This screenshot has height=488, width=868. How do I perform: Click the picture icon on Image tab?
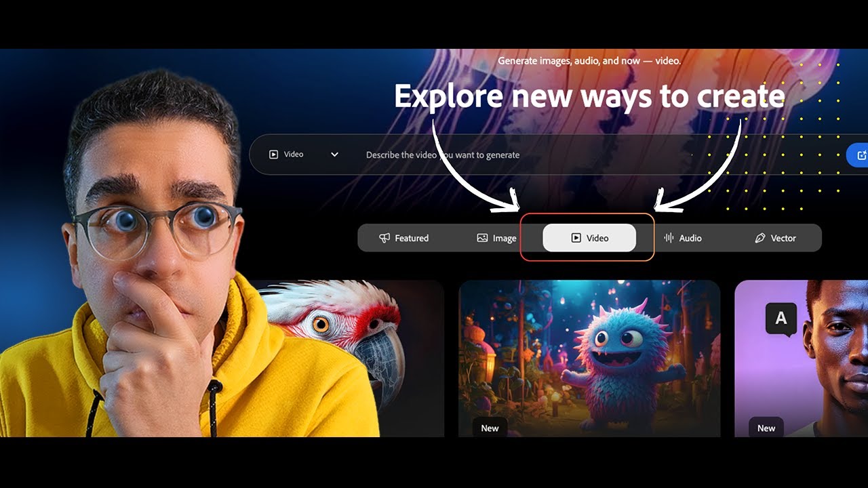[482, 238]
